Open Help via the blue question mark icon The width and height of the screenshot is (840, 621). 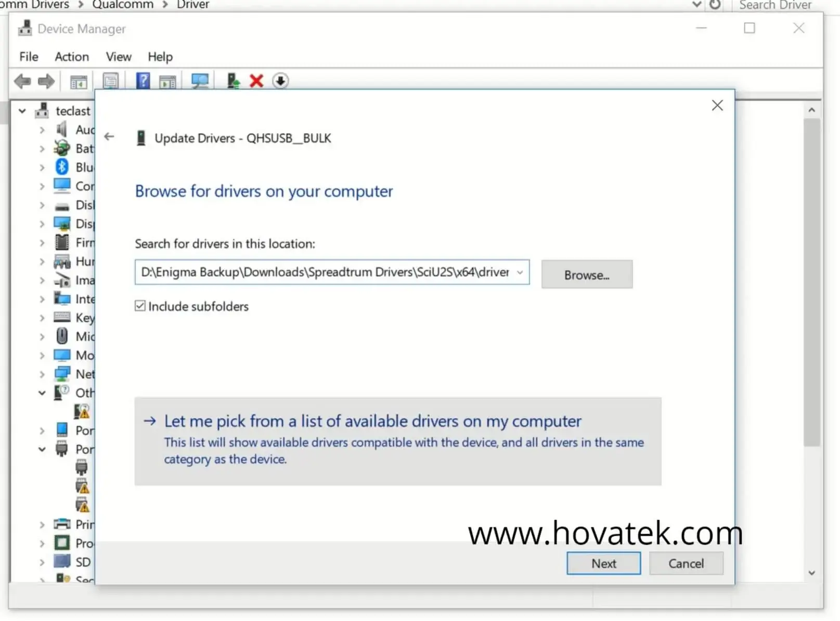143,81
